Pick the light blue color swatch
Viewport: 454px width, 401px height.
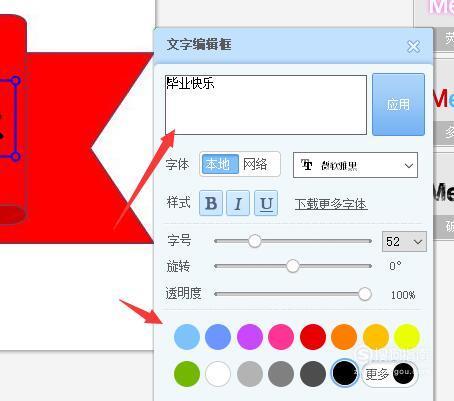click(187, 337)
